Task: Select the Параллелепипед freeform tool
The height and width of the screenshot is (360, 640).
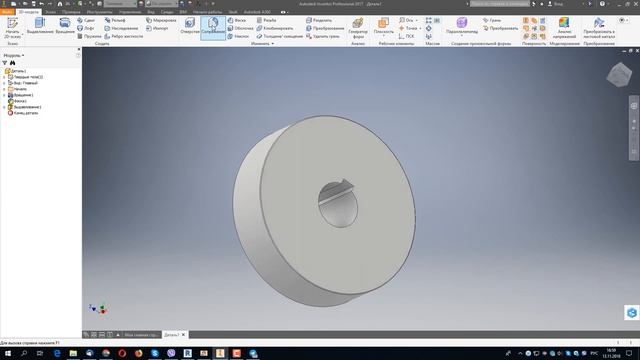Action: pyautogui.click(x=462, y=24)
